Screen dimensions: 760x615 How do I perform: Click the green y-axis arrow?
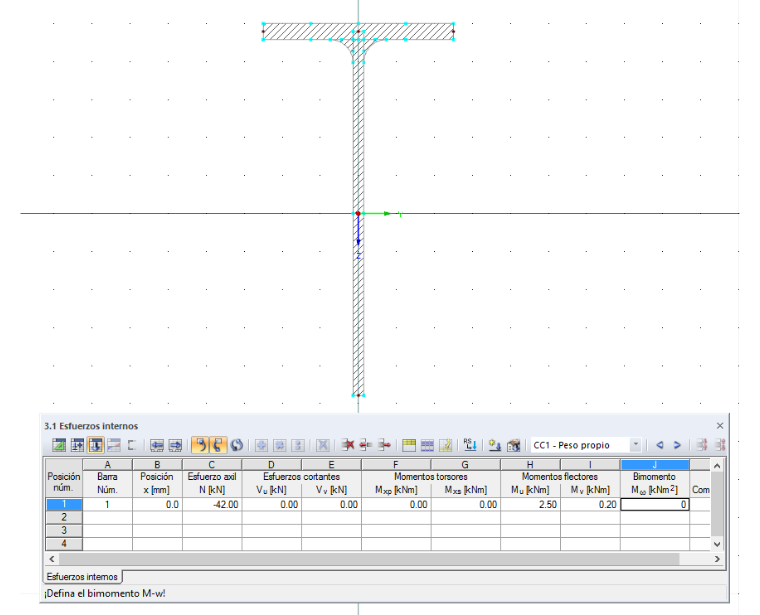tap(378, 213)
